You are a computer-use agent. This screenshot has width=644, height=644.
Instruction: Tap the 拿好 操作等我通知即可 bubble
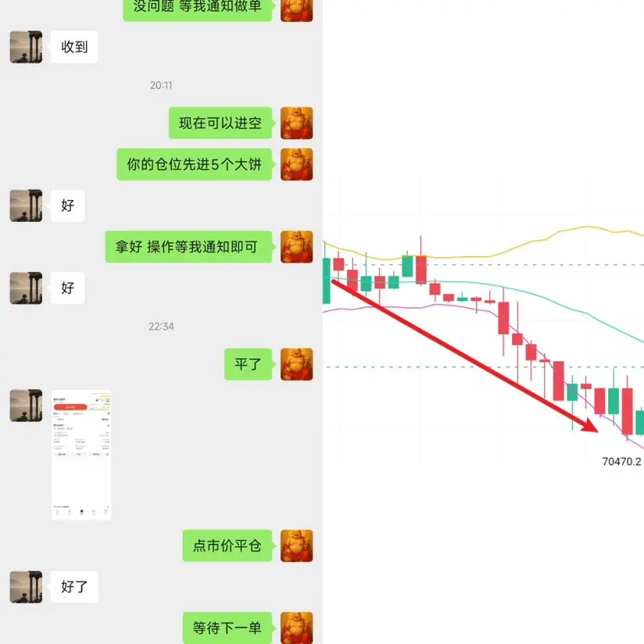189,247
